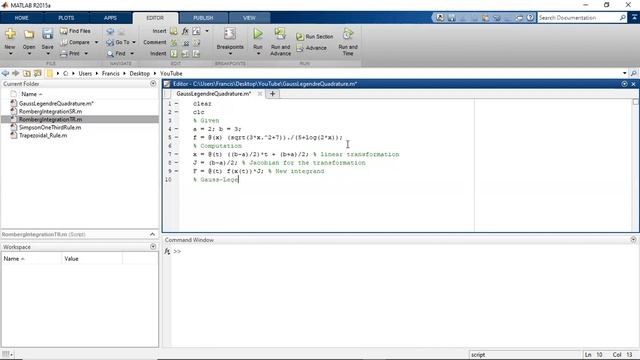Viewport: 640px width, 360px height.
Task: Click the quick access save icon
Action: click(x=451, y=18)
